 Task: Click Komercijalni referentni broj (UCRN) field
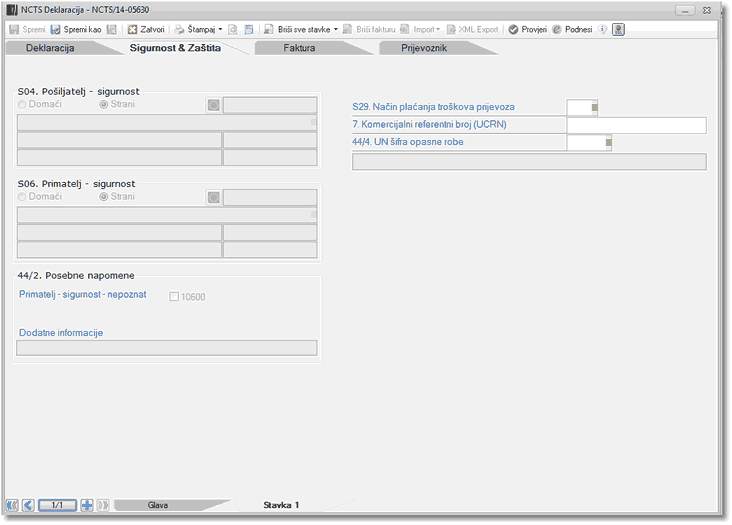click(x=636, y=125)
